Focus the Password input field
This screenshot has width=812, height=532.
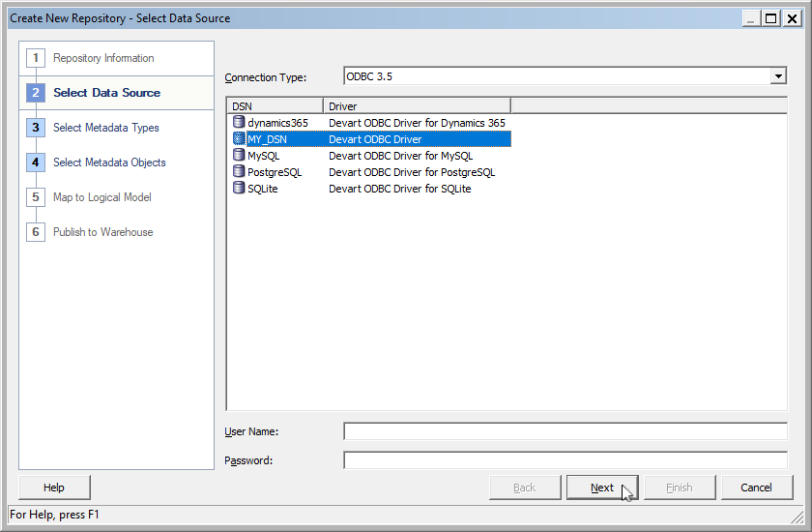[565, 460]
